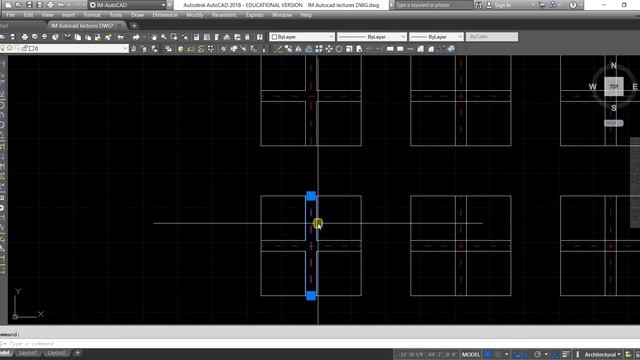This screenshot has width=640, height=360.
Task: Select the Array tool in Modify toolbar
Action: point(319,49)
